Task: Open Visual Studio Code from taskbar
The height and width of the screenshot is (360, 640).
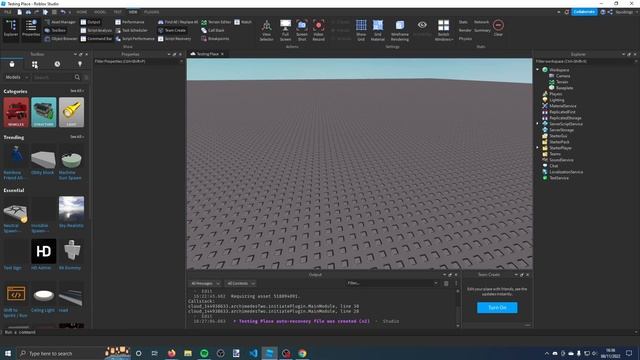Action: click(253, 353)
